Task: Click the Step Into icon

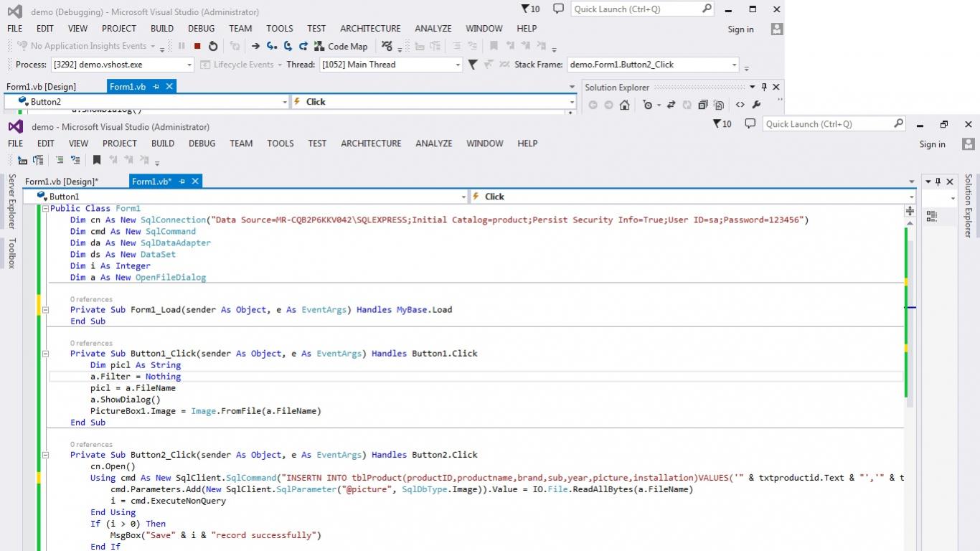Action: click(272, 46)
